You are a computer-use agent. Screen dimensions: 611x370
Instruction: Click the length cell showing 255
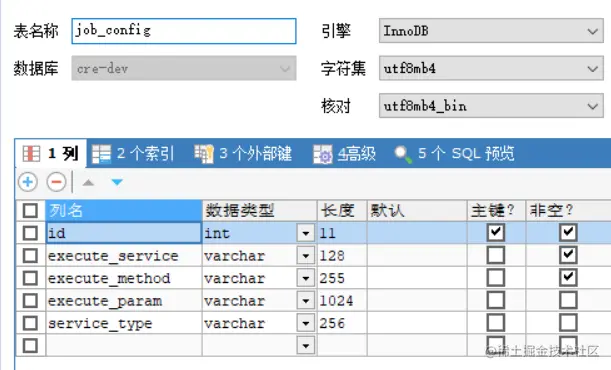click(342, 278)
